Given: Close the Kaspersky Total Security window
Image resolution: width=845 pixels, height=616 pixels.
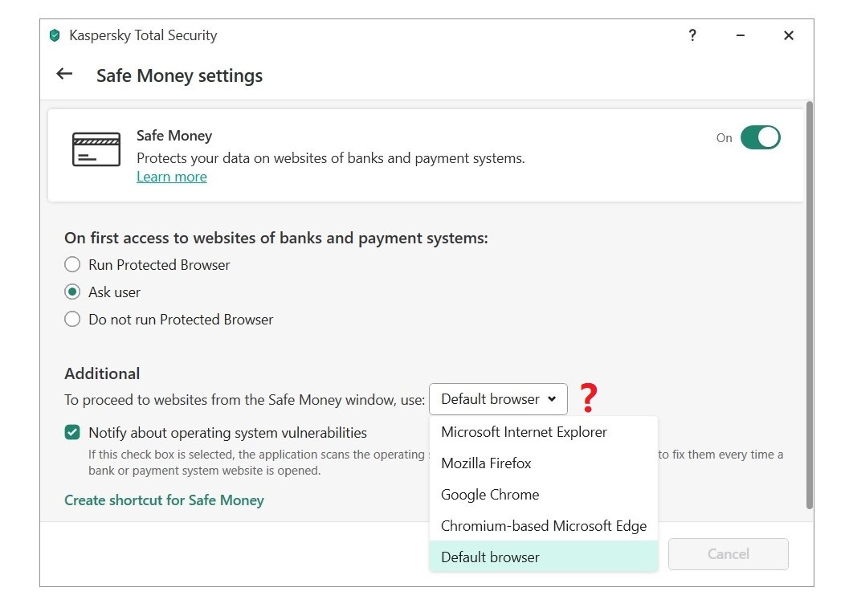Looking at the screenshot, I should pos(789,35).
